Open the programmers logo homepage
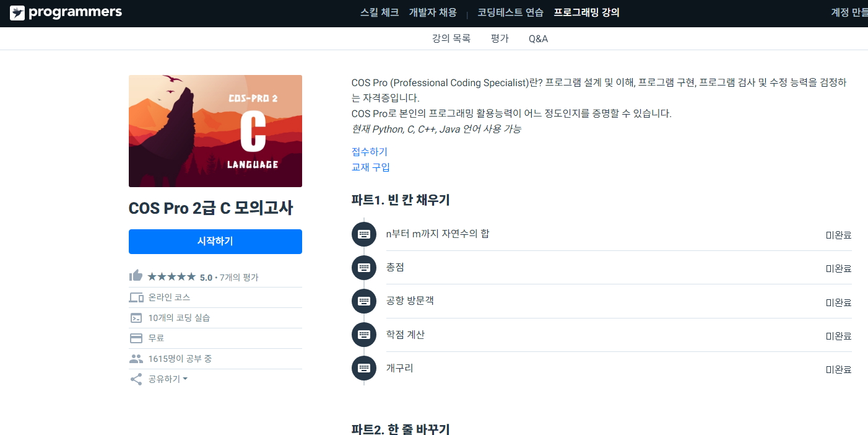This screenshot has height=435, width=868. point(66,12)
